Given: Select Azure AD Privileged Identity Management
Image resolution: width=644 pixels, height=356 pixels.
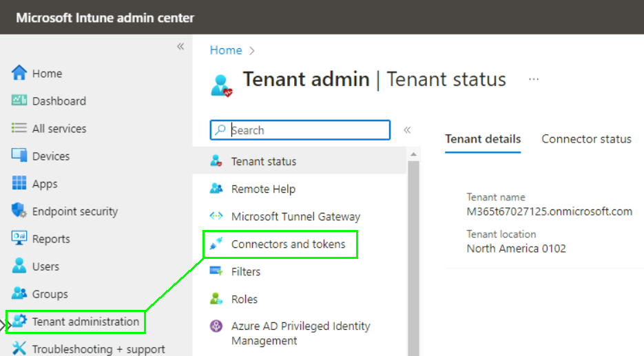Looking at the screenshot, I should click(x=300, y=333).
